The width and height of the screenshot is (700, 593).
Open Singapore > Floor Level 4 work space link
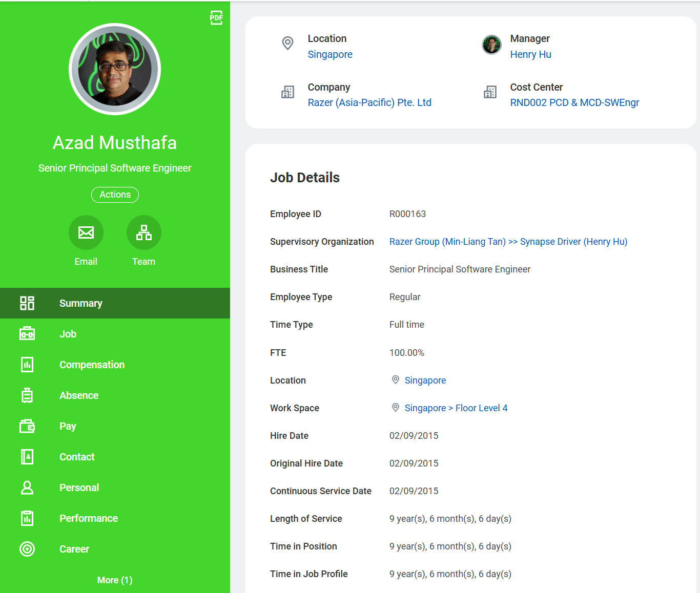[x=456, y=408]
